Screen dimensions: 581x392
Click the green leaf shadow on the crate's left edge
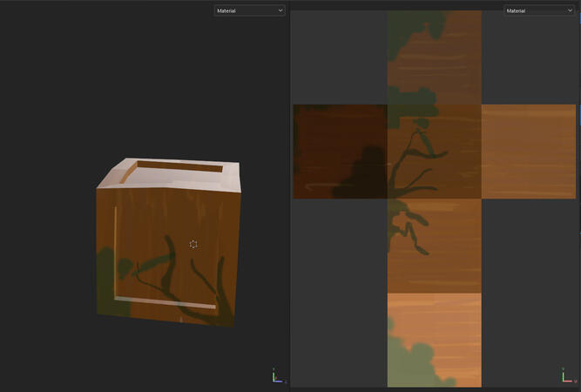[107, 268]
